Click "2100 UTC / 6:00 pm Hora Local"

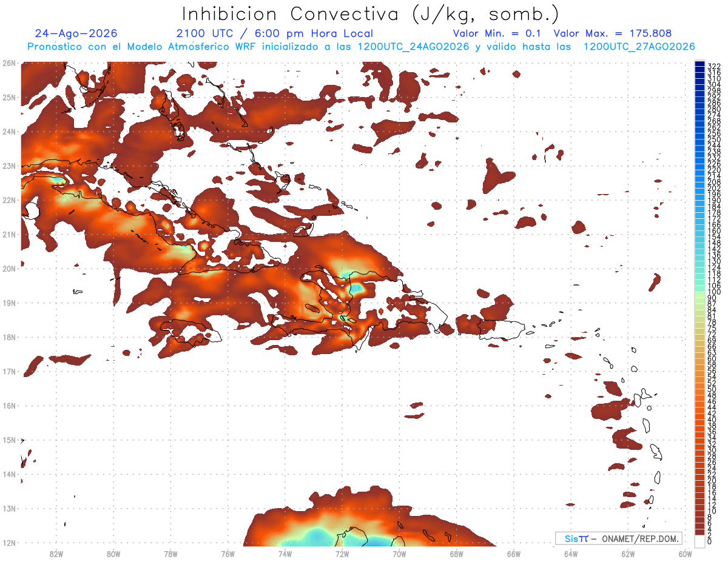click(x=275, y=33)
